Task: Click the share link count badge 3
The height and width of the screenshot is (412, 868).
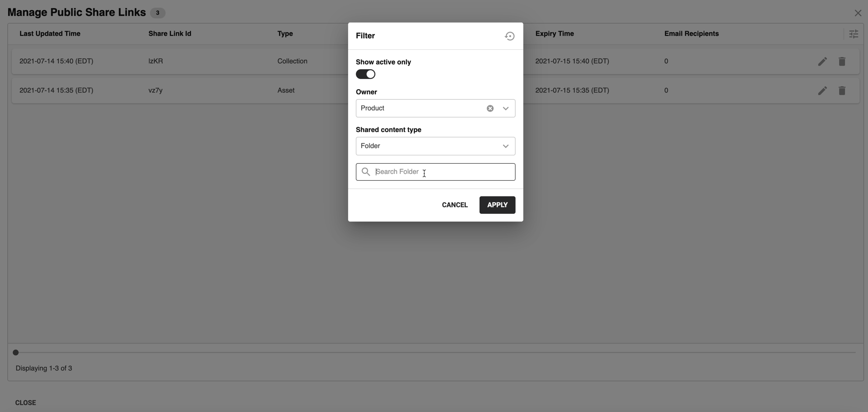Action: [157, 13]
